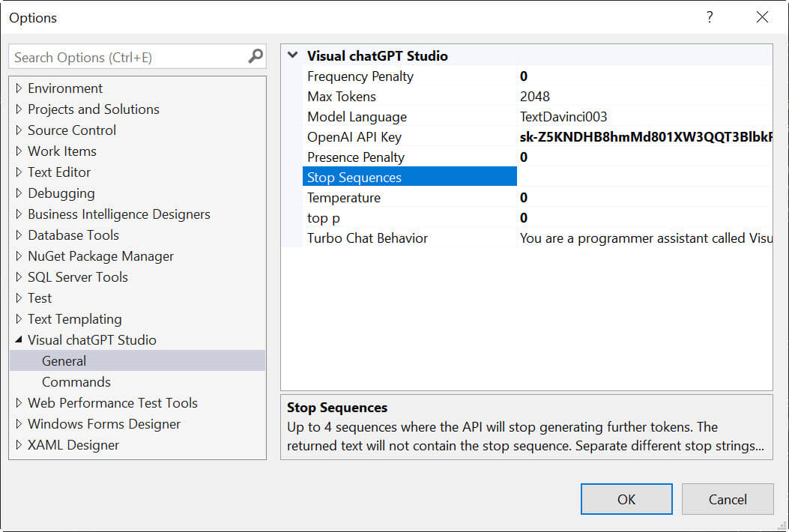Image resolution: width=789 pixels, height=532 pixels.
Task: Expand the XAML Designer tree node
Action: [18, 444]
